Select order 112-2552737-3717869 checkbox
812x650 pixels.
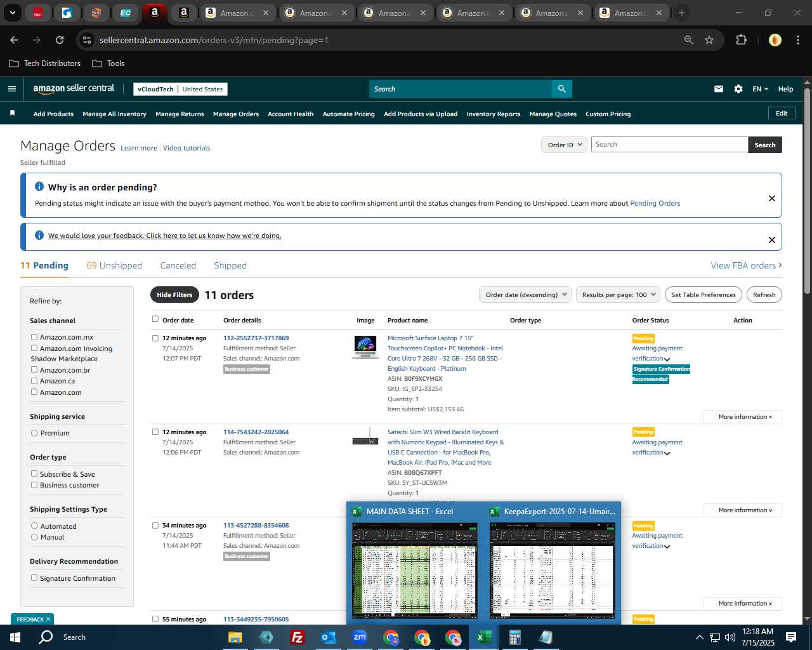pos(155,338)
